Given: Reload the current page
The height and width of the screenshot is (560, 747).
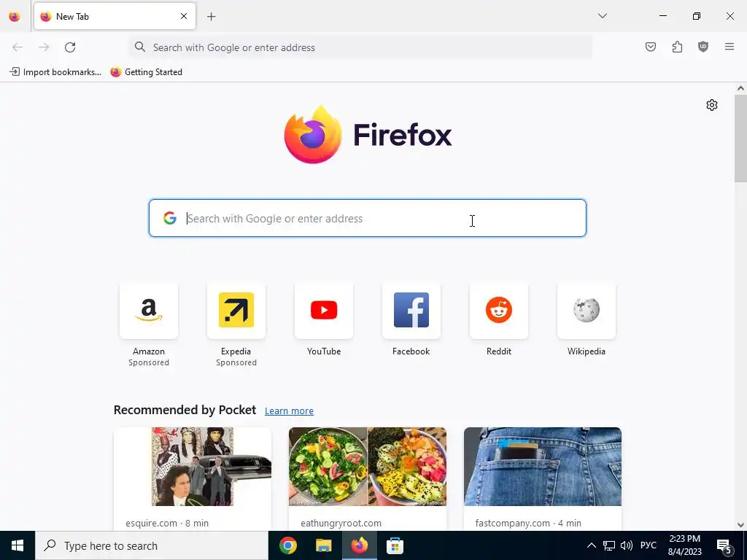Looking at the screenshot, I should click(70, 47).
